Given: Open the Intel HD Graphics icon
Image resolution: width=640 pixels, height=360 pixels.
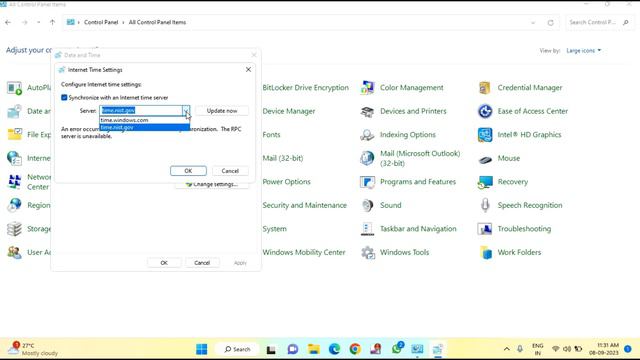Looking at the screenshot, I should (485, 135).
